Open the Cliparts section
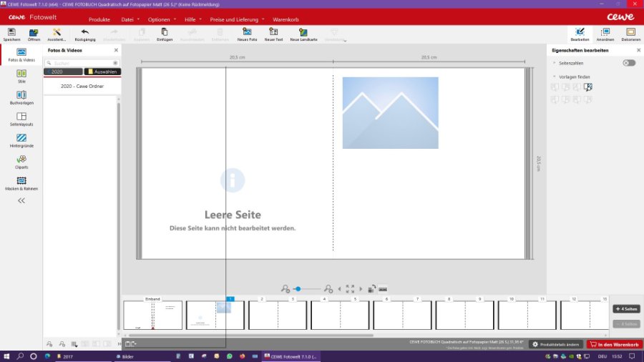This screenshot has height=362, width=644. [21, 162]
